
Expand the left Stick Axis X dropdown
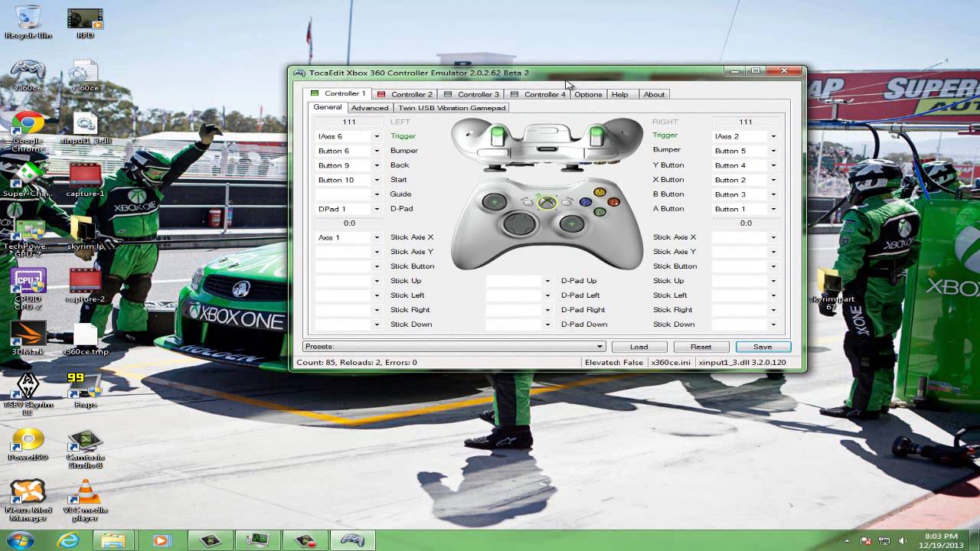coord(377,237)
